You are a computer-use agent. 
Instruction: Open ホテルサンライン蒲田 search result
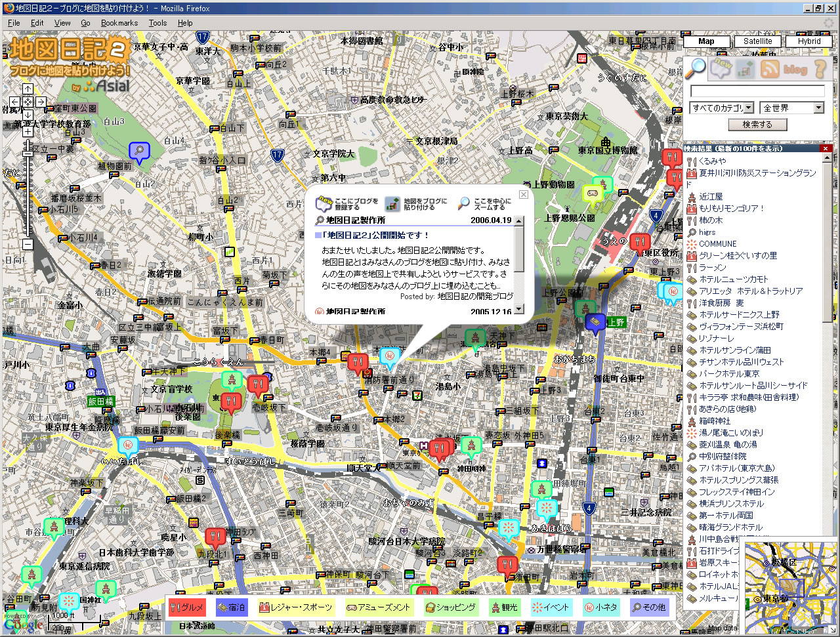(734, 350)
